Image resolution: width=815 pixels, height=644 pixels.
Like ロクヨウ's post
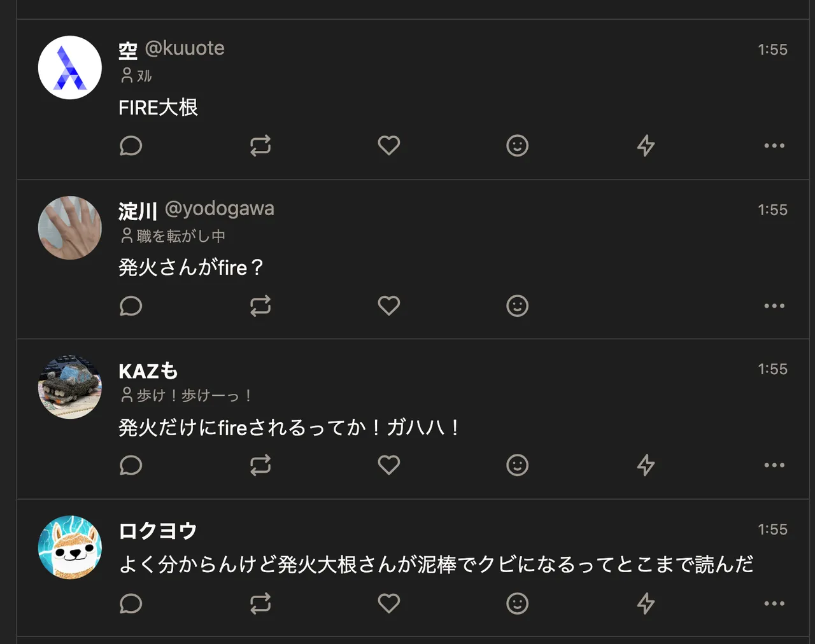[389, 603]
